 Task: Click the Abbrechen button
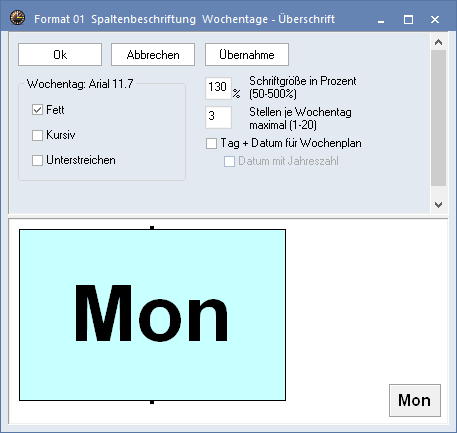coord(153,54)
